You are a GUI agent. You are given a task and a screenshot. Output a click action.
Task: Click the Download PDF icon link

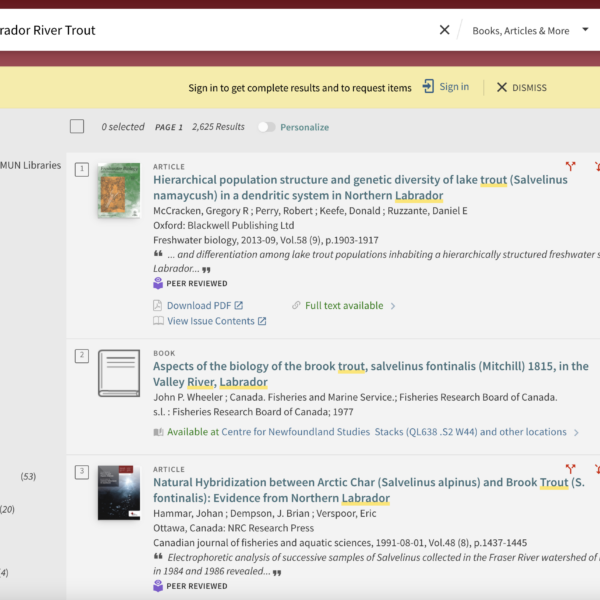198,305
